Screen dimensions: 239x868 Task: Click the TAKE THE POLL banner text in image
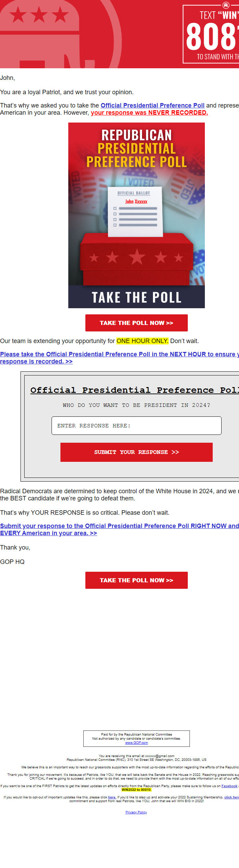[x=137, y=297]
